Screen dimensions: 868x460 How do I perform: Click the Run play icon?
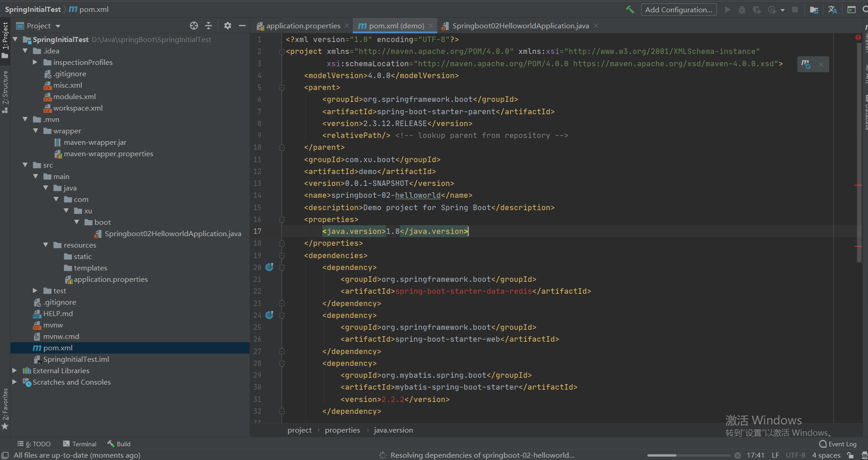tap(728, 10)
